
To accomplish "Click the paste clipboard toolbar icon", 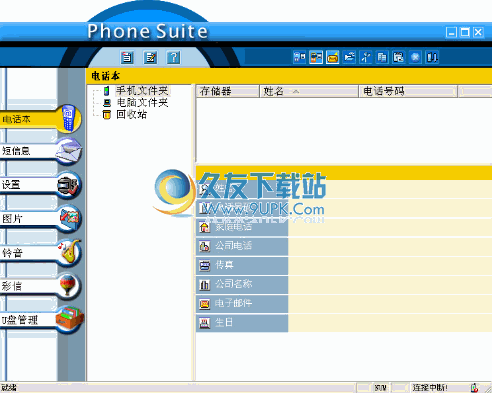I will tap(399, 57).
